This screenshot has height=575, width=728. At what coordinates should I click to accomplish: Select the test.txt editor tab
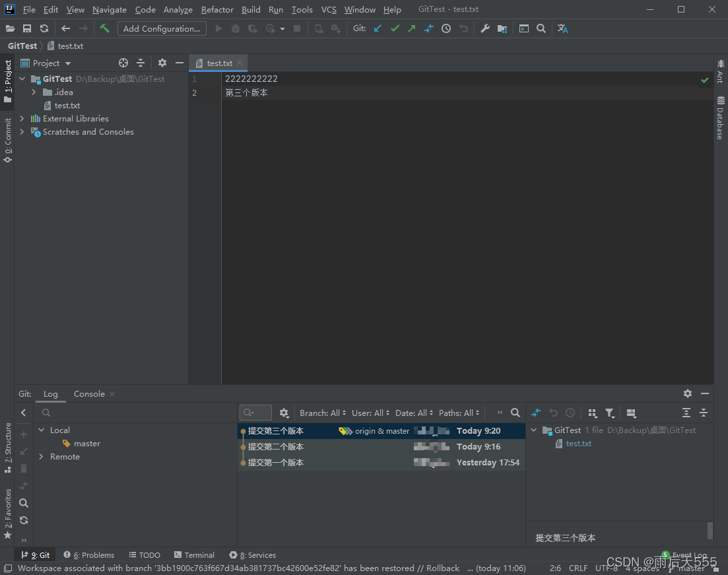click(219, 63)
